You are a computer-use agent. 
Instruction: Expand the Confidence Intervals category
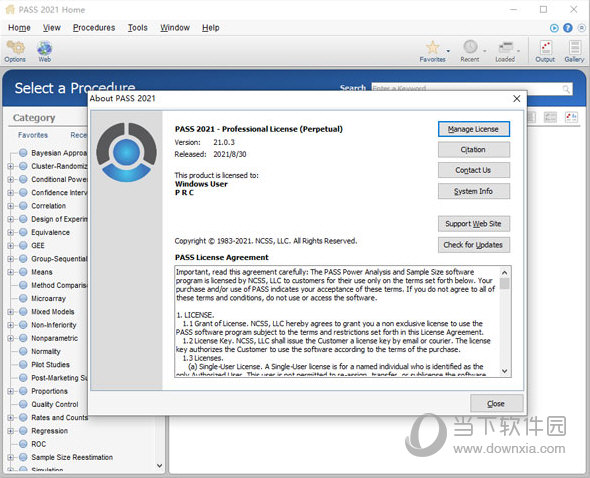pos(11,193)
